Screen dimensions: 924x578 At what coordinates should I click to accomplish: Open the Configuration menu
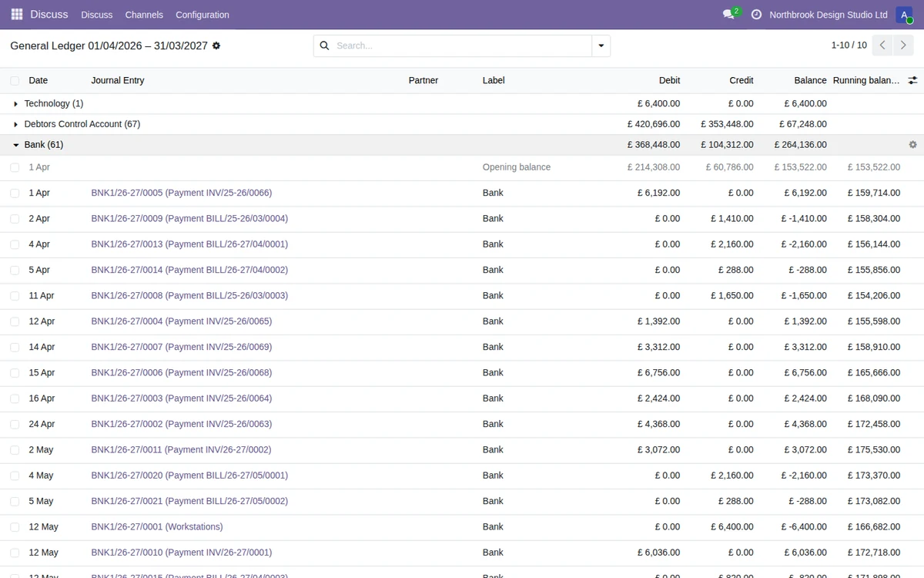pyautogui.click(x=203, y=15)
